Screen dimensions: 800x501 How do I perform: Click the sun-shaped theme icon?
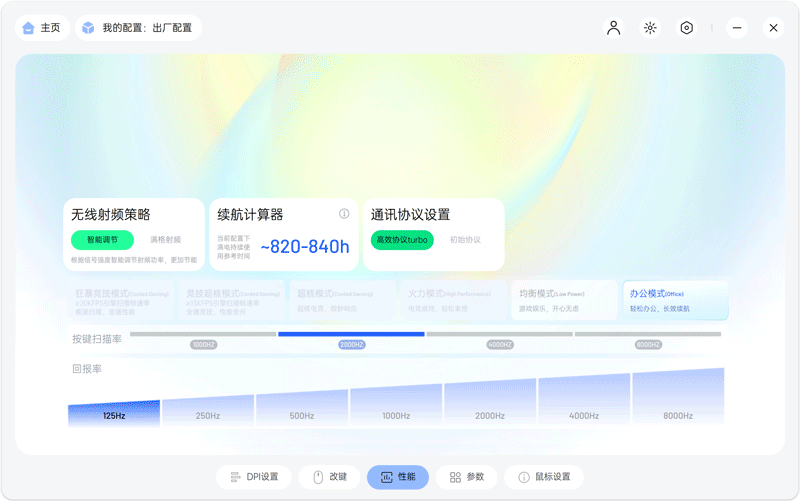pos(650,28)
